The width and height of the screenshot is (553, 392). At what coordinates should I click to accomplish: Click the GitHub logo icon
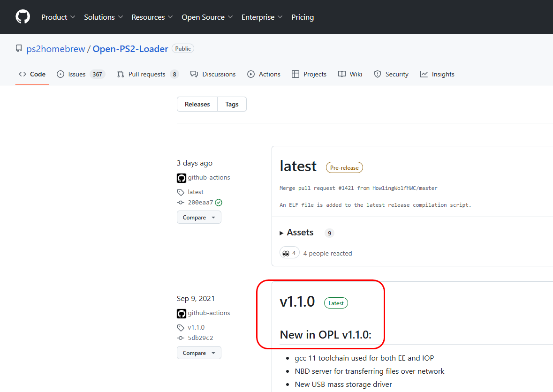point(23,17)
